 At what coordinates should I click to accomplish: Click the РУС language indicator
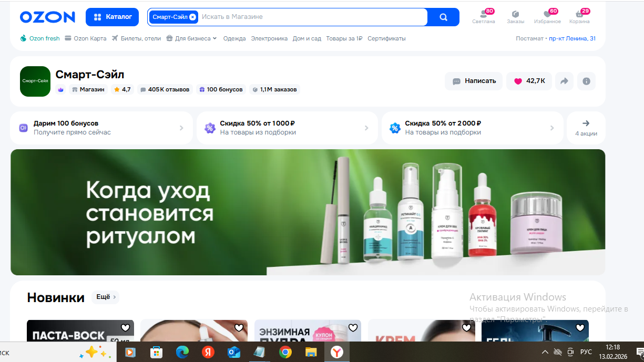pos(586,351)
